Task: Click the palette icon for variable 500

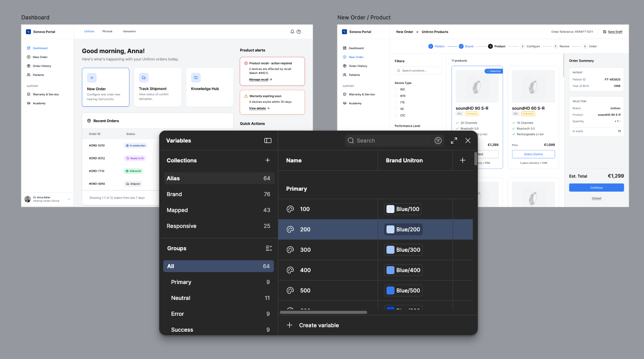Action: pyautogui.click(x=291, y=290)
